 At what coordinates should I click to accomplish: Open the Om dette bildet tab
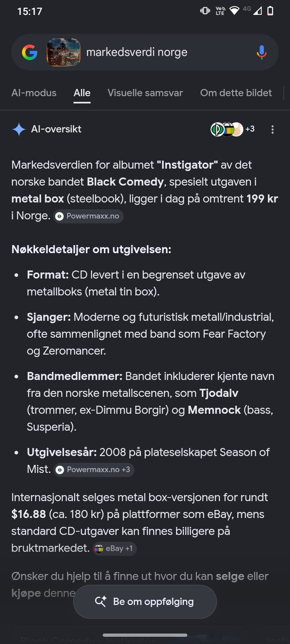click(x=236, y=93)
